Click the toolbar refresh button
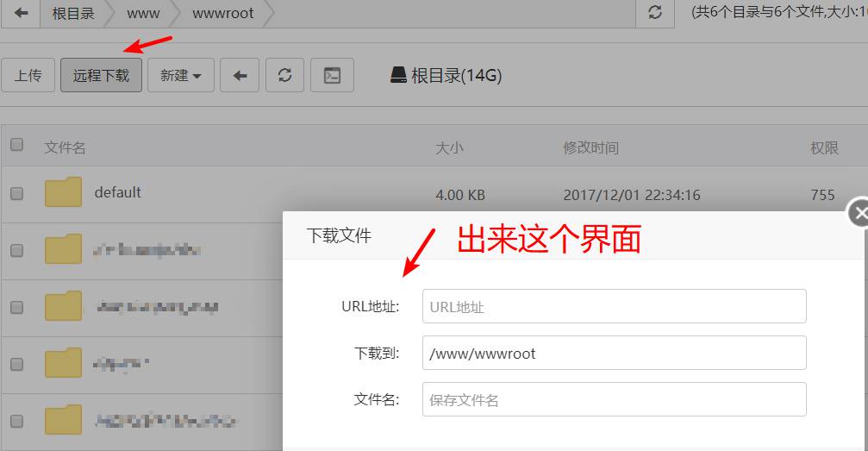Viewport: 868px width, 451px height. [x=285, y=75]
